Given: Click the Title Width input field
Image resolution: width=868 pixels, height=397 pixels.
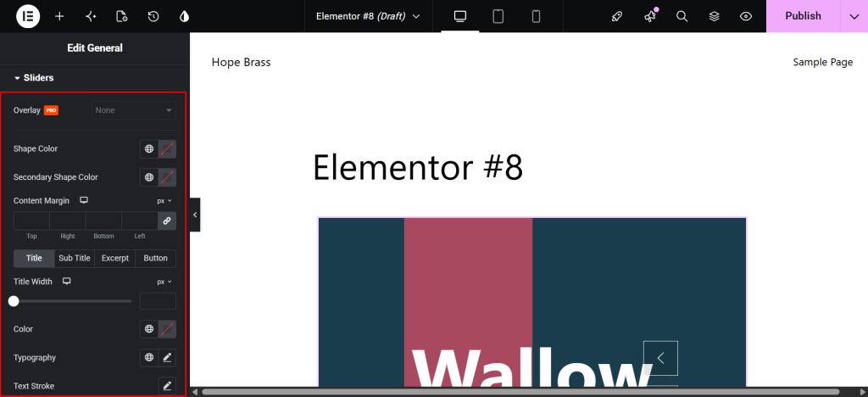Looking at the screenshot, I should (x=158, y=301).
